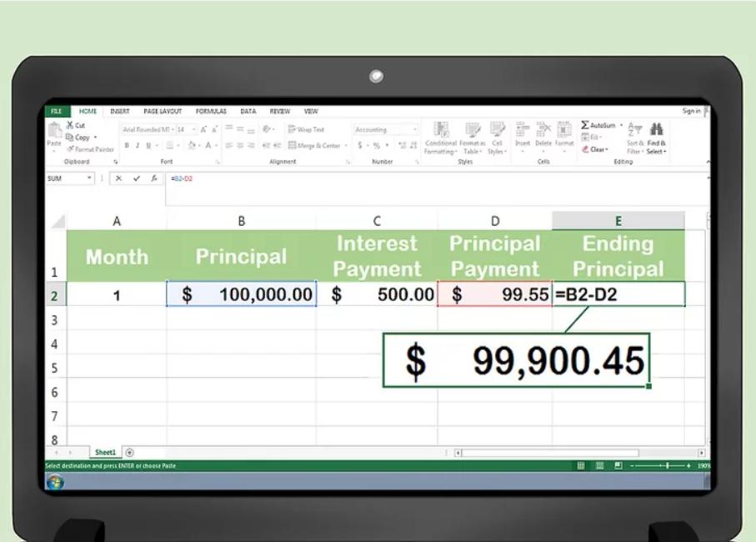Confirm the formula with the checkmark

[x=136, y=178]
